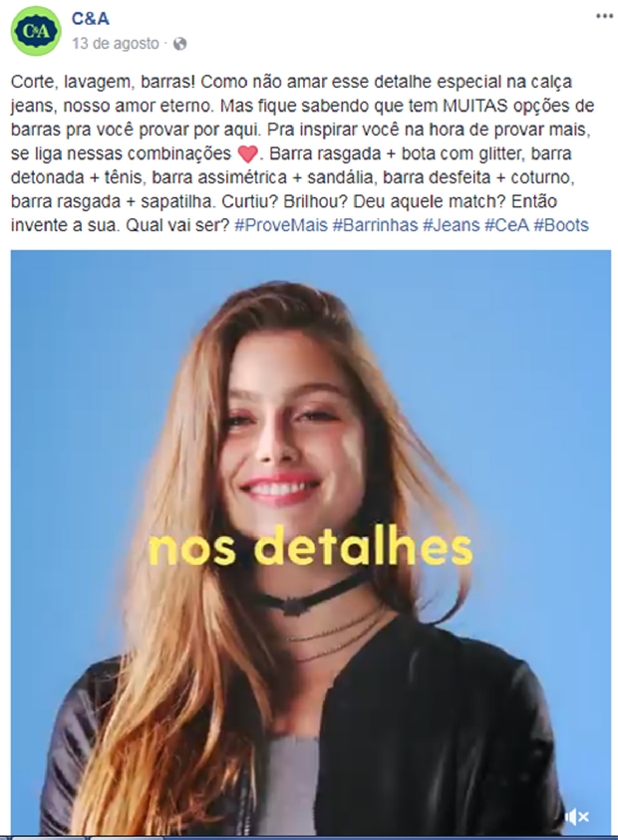
Task: Click the public globe privacy icon
Action: 180,44
